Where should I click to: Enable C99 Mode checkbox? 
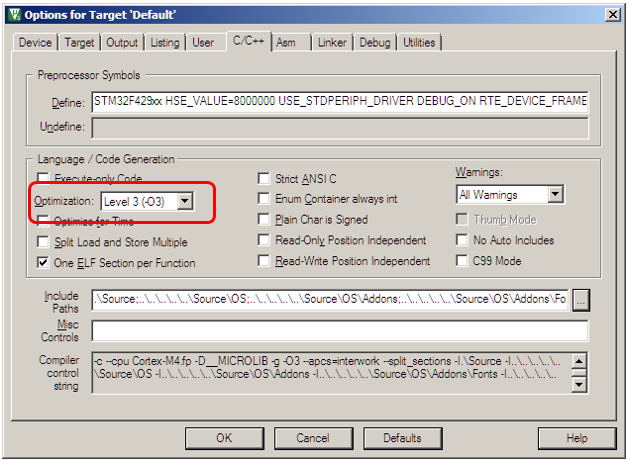coord(462,261)
